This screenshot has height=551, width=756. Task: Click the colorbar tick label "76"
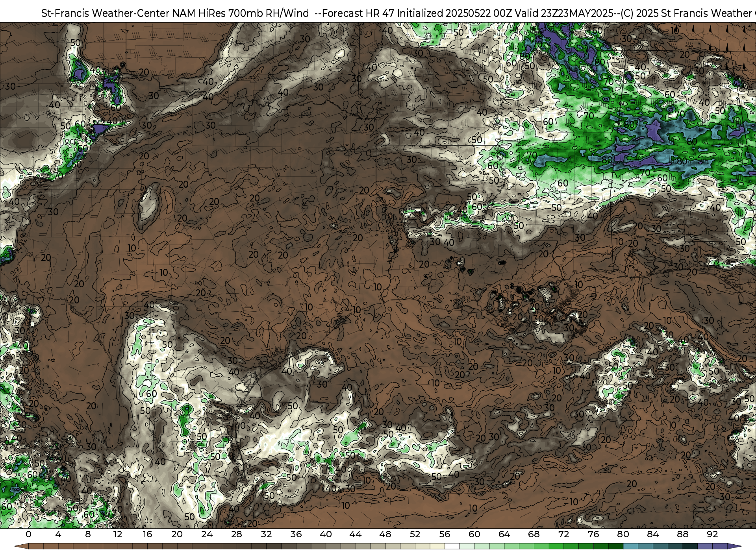point(593,534)
